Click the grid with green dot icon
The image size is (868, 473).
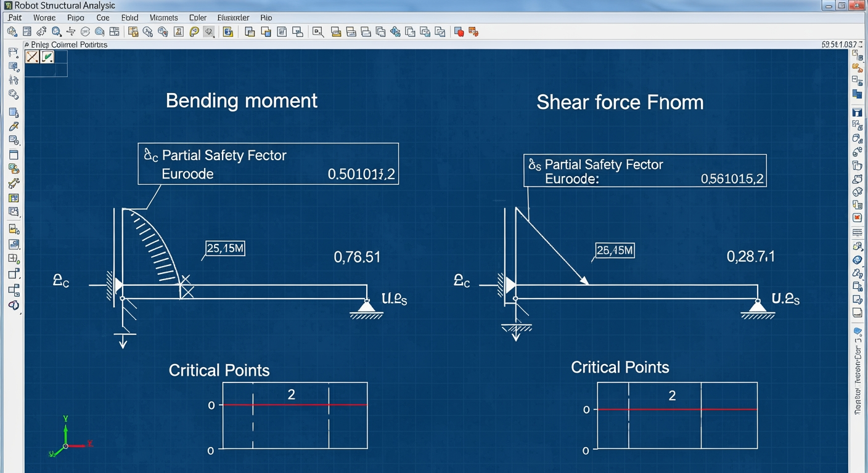14,258
